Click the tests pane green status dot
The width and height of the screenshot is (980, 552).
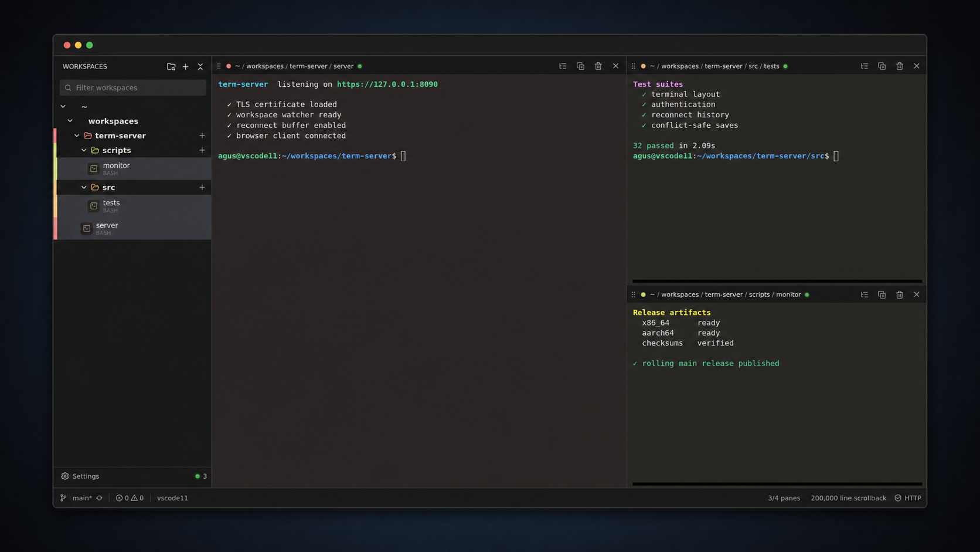(785, 66)
